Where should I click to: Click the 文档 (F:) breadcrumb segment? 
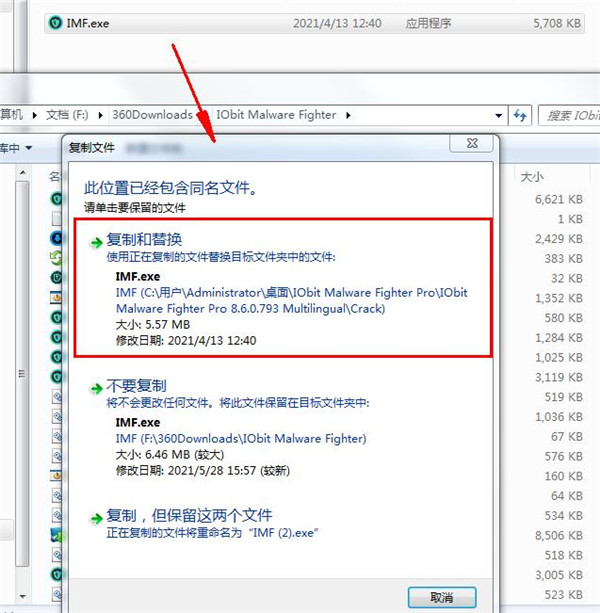click(x=67, y=115)
